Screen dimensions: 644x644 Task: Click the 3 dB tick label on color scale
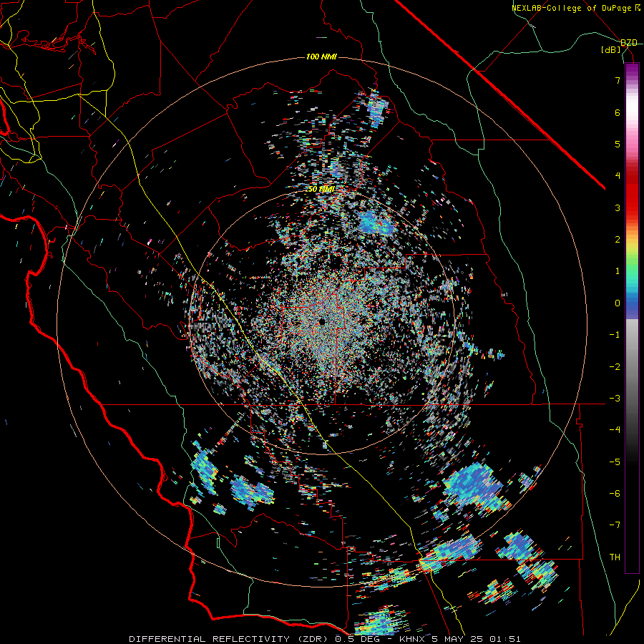coord(618,208)
